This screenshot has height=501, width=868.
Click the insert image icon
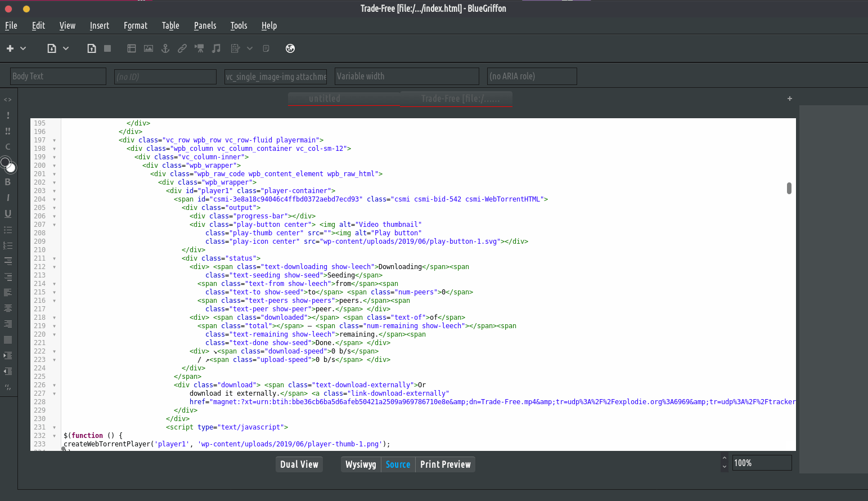pyautogui.click(x=149, y=48)
